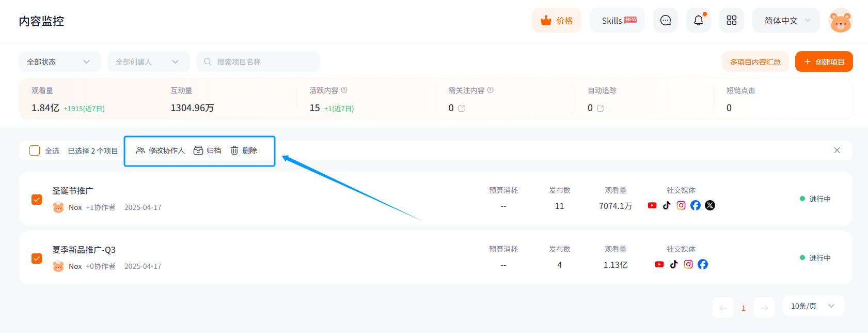This screenshot has width=868, height=333.
Task: Click the 修改协作人 collaborators icon
Action: click(140, 150)
